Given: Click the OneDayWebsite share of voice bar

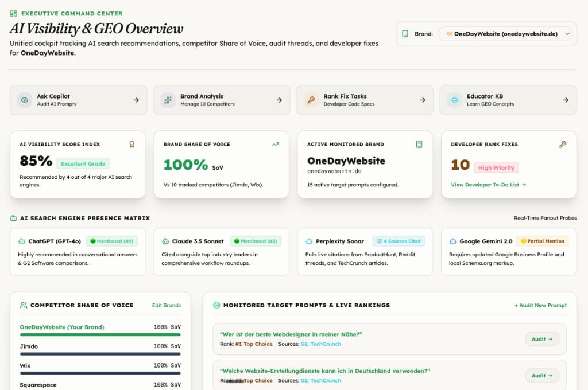Looking at the screenshot, I should coord(100,334).
